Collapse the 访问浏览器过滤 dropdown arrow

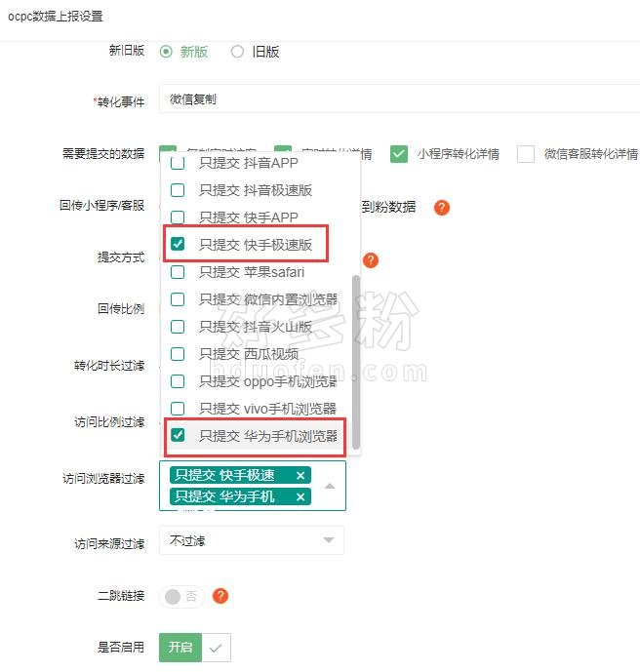(329, 486)
